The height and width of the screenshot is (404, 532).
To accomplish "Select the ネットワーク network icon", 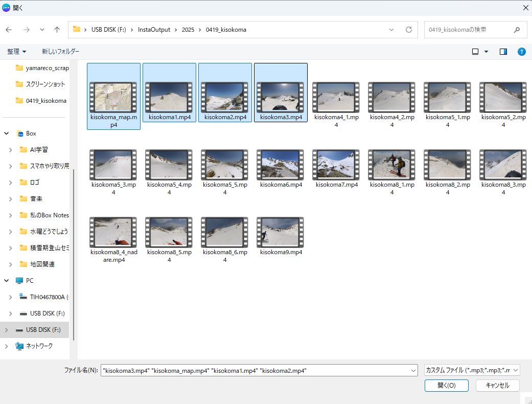I will pyautogui.click(x=20, y=346).
